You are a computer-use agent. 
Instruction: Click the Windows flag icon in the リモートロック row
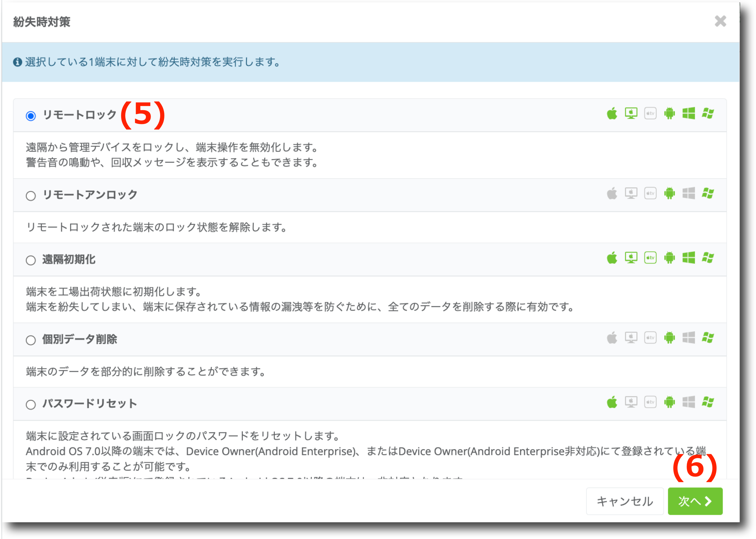(708, 114)
